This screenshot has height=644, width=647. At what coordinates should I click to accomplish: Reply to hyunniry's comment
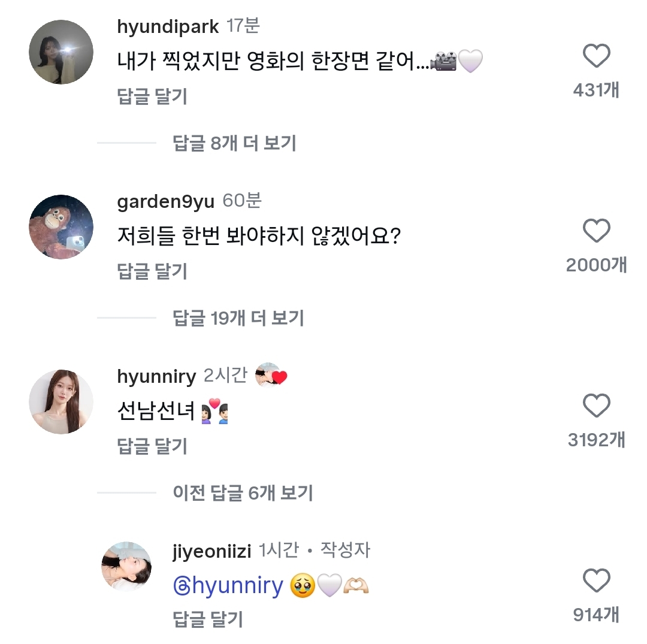pos(152,446)
